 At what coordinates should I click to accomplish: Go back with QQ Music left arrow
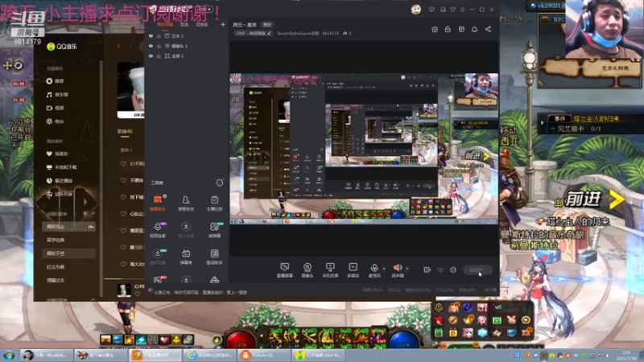pos(118,47)
